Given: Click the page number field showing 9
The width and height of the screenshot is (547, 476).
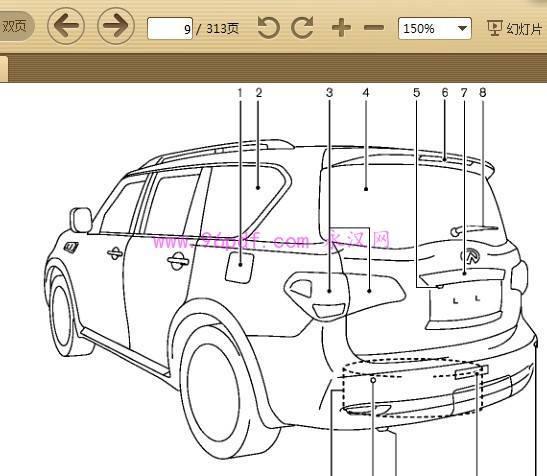Looking at the screenshot, I should (x=170, y=28).
